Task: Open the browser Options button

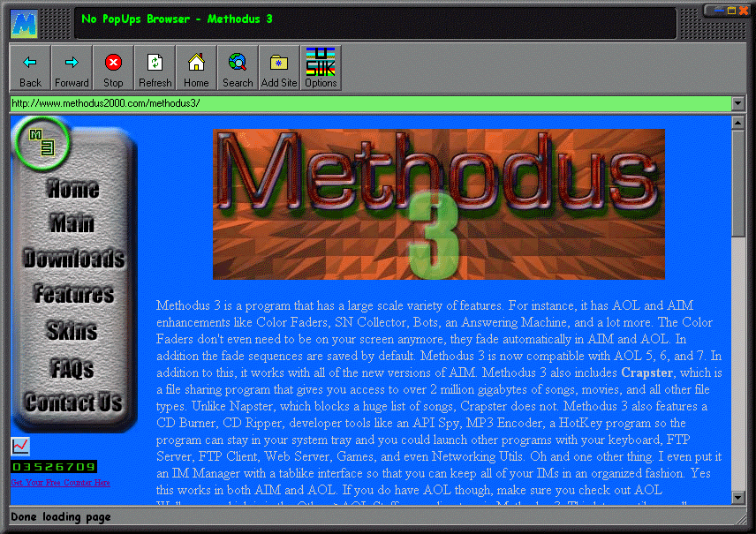Action: click(x=321, y=68)
